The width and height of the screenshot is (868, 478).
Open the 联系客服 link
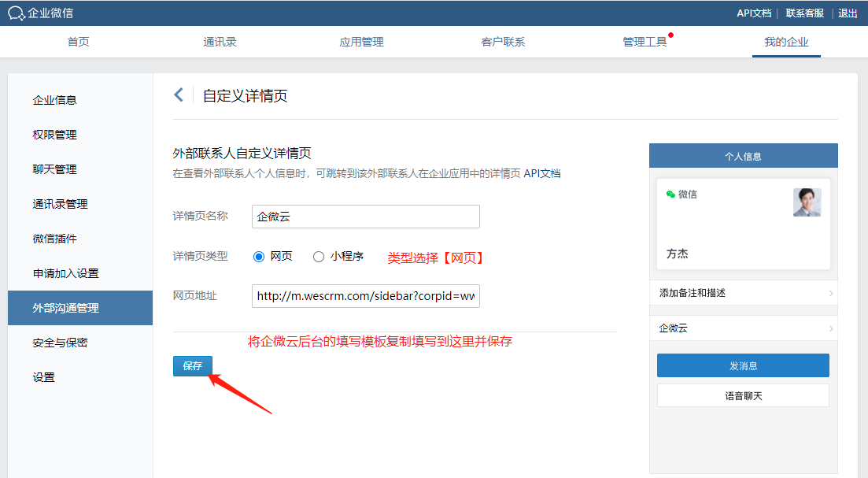click(x=805, y=13)
